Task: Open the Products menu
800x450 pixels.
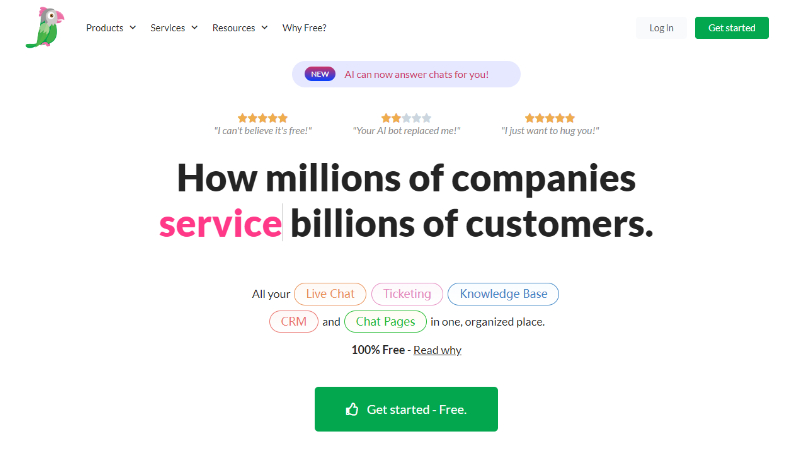Action: point(111,28)
